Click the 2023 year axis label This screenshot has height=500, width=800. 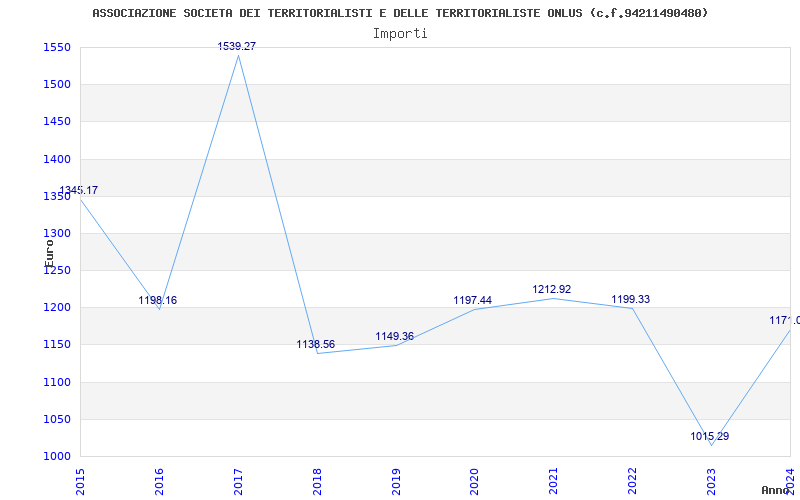(x=712, y=481)
